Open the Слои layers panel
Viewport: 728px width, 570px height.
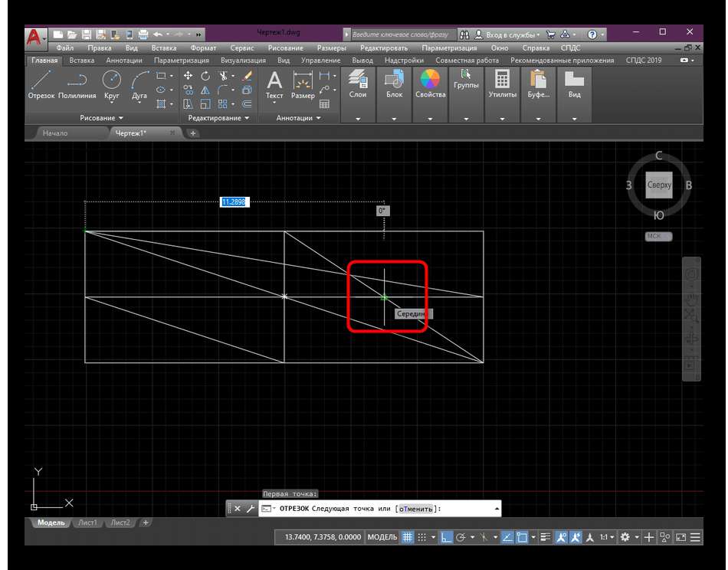(x=358, y=84)
